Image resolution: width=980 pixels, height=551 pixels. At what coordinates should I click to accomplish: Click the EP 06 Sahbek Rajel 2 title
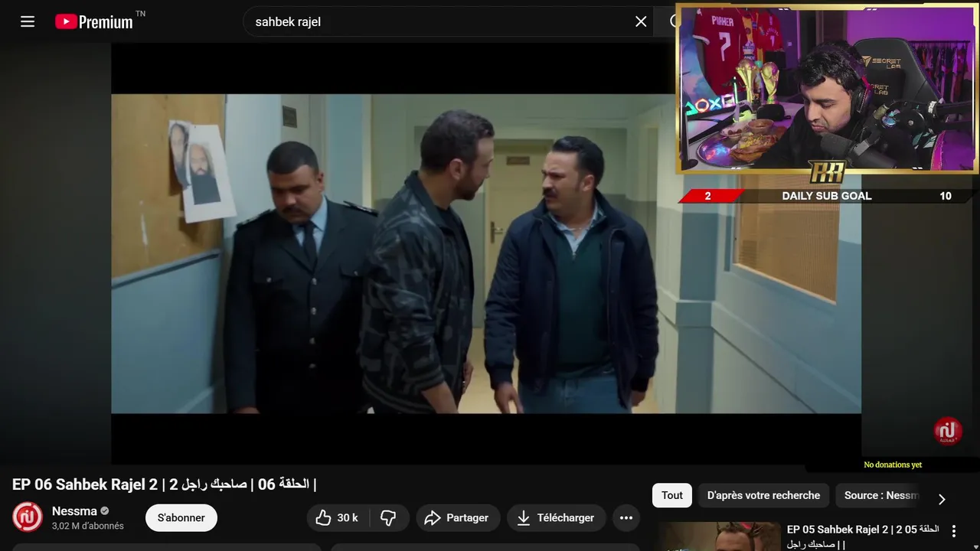[x=164, y=484]
